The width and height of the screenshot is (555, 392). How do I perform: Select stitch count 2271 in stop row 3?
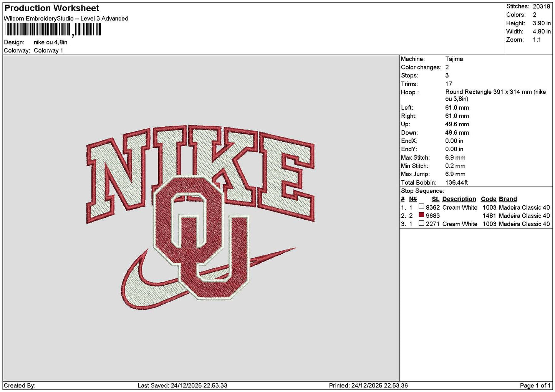pyautogui.click(x=433, y=224)
